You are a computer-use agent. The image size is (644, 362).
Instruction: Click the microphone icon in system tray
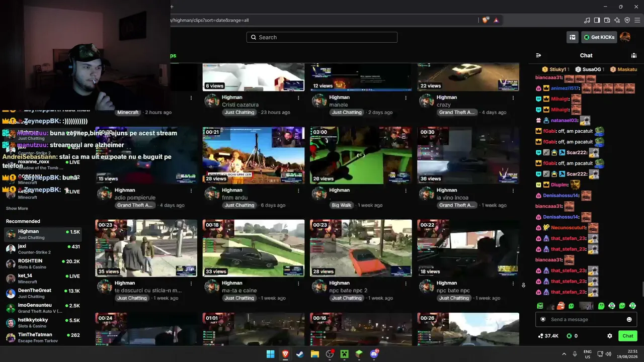tap(575, 354)
